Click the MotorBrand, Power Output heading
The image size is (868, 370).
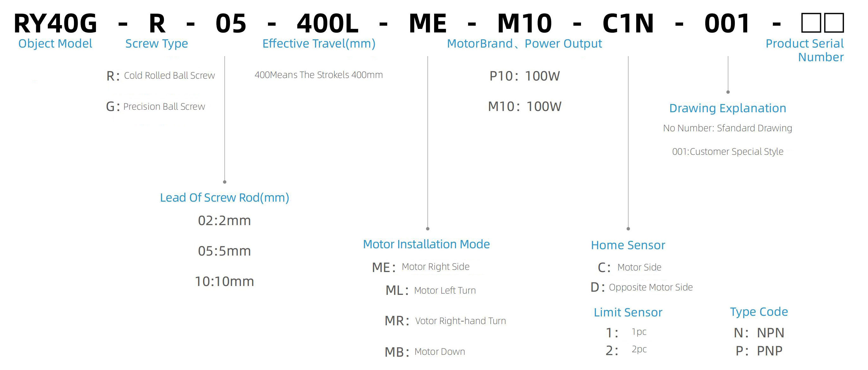click(524, 43)
